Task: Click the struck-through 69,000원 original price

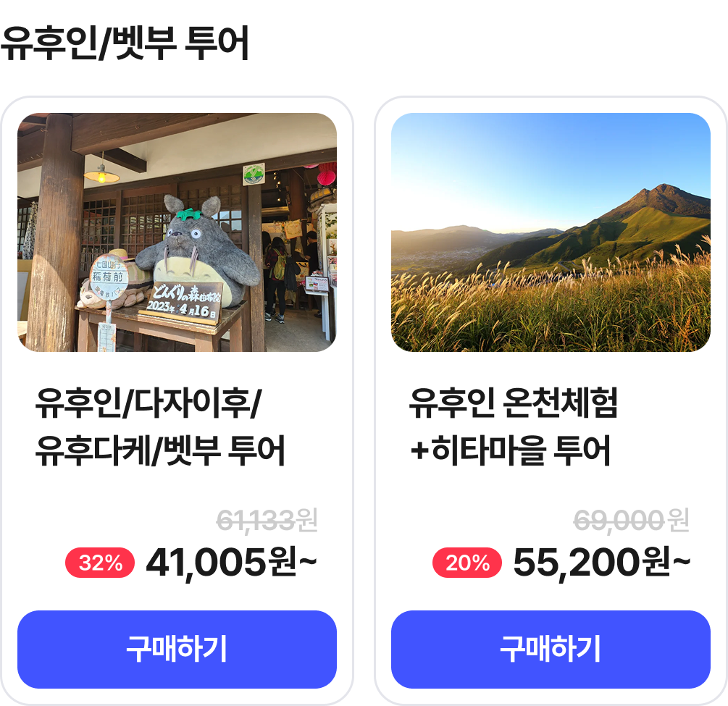Action: coord(630,520)
